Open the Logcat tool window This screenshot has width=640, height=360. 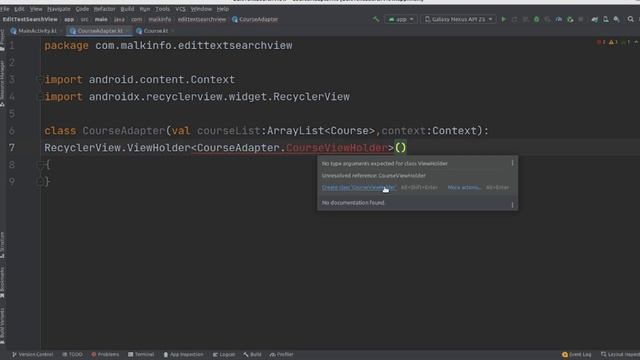coord(224,354)
